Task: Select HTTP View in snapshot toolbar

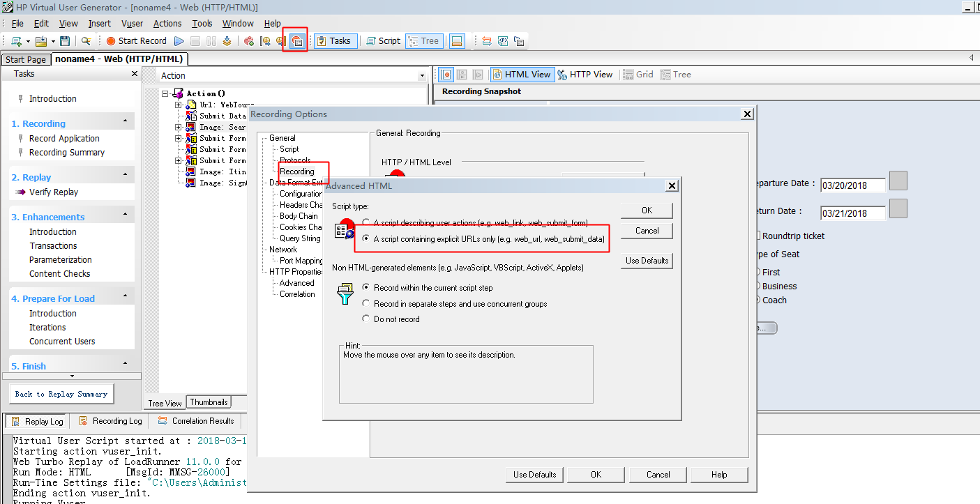Action: pos(585,75)
